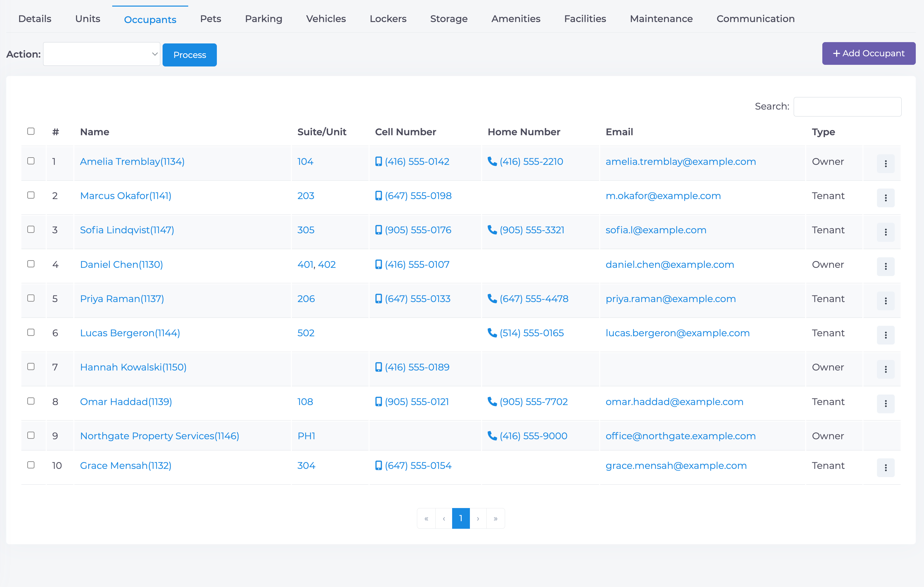Click the Add Occupant button
The width and height of the screenshot is (924, 587).
click(x=869, y=53)
